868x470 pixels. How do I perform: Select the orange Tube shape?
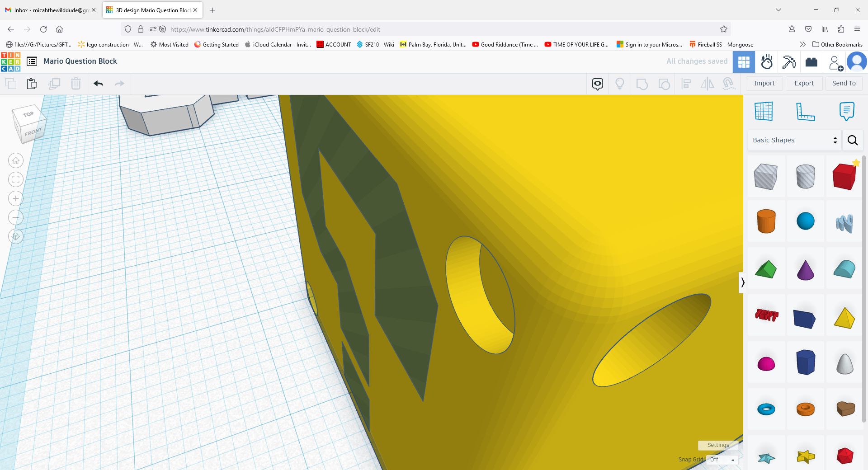[x=805, y=409]
